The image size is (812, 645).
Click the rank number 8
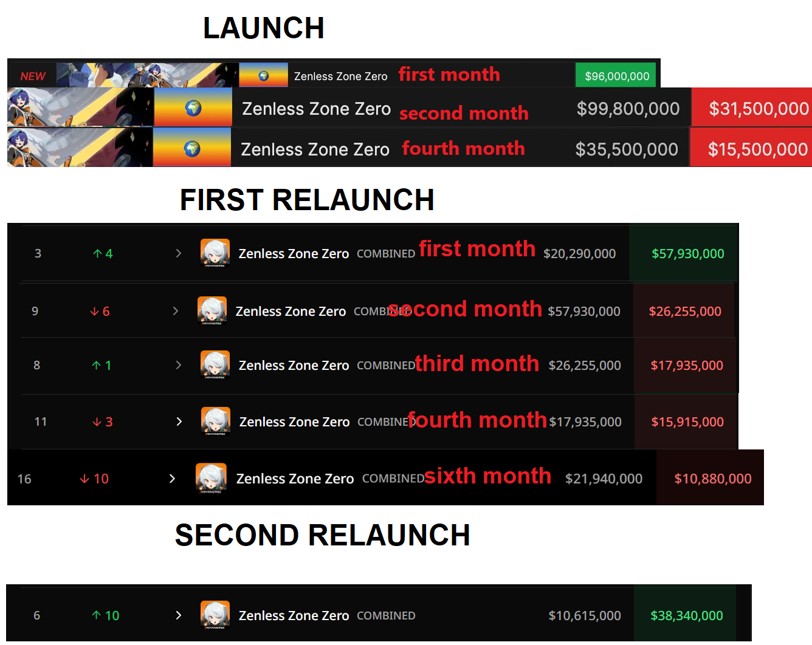(36, 365)
